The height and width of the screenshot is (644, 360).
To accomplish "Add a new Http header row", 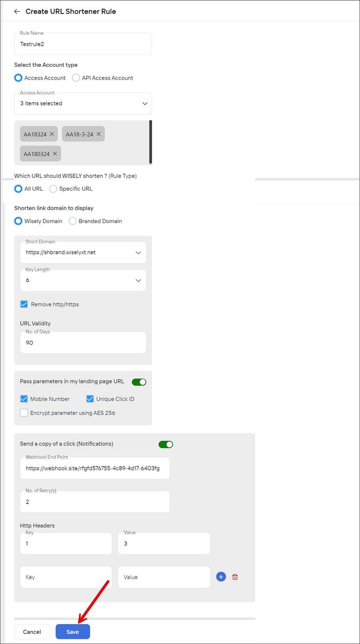I will coord(221,577).
